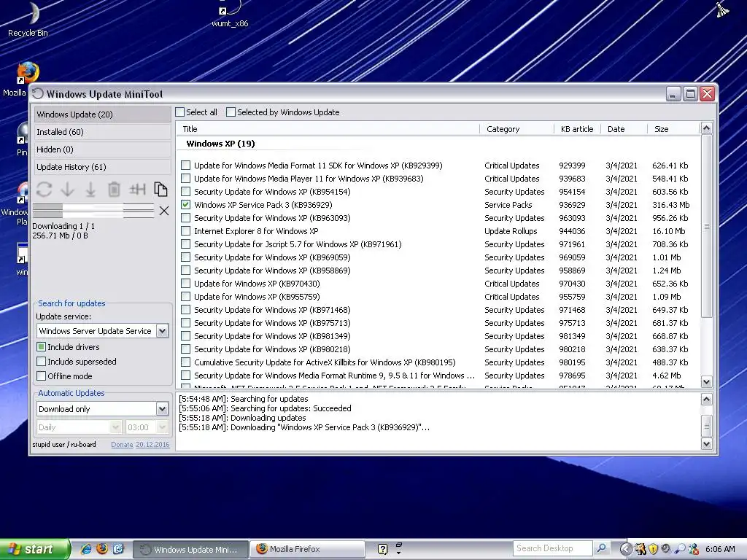Viewport: 747px width, 560px height.
Task: Cancel the download with the X icon
Action: pos(164,211)
